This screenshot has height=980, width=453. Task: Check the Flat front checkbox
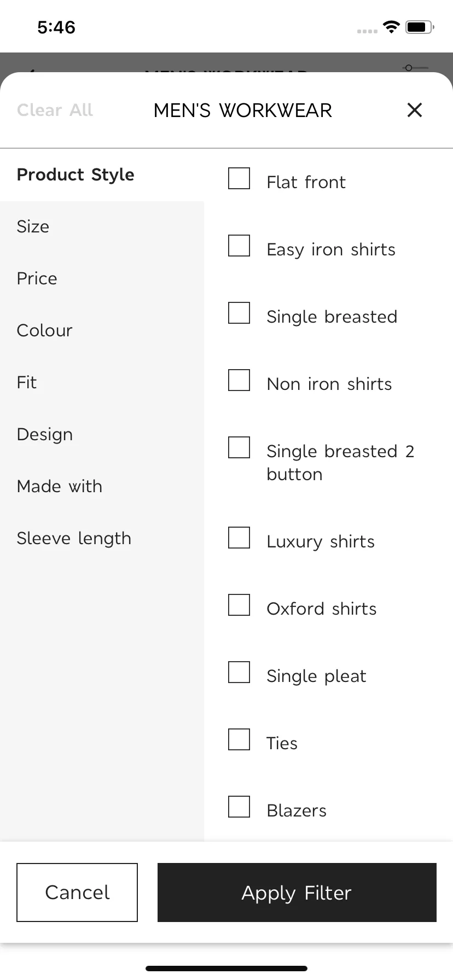coord(239,178)
